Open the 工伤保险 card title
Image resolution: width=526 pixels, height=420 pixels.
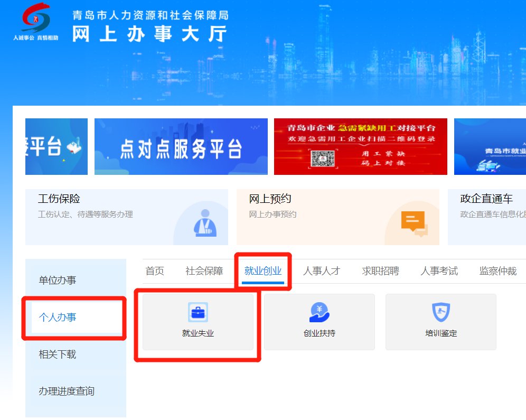pyautogui.click(x=59, y=199)
